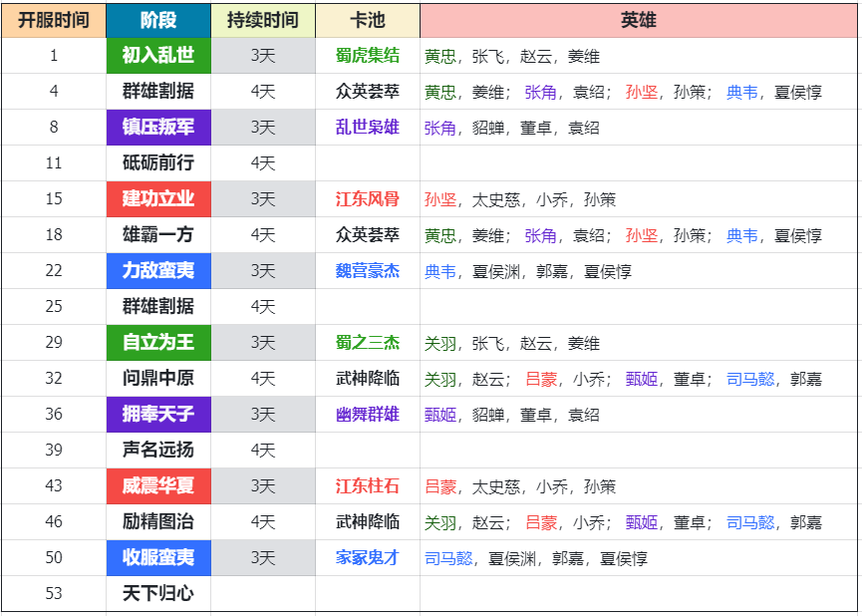Click 众英荟萃 pool in 群雄割据 row
Screen dimensions: 862x616
pyautogui.click(x=368, y=92)
